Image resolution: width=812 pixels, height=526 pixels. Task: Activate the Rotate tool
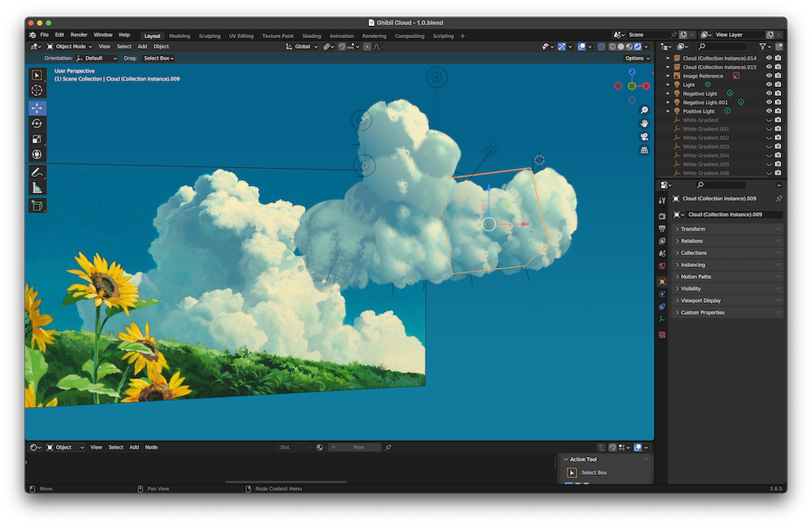(x=37, y=123)
